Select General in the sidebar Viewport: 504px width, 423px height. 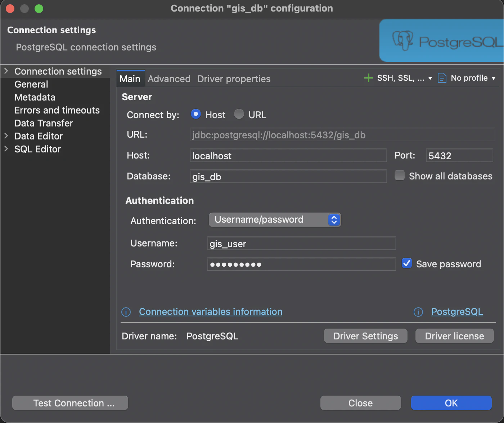(x=31, y=84)
